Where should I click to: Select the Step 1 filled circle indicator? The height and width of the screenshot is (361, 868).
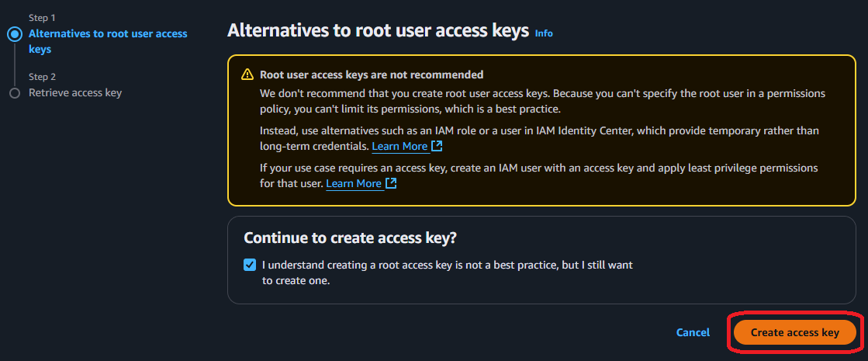pos(14,34)
